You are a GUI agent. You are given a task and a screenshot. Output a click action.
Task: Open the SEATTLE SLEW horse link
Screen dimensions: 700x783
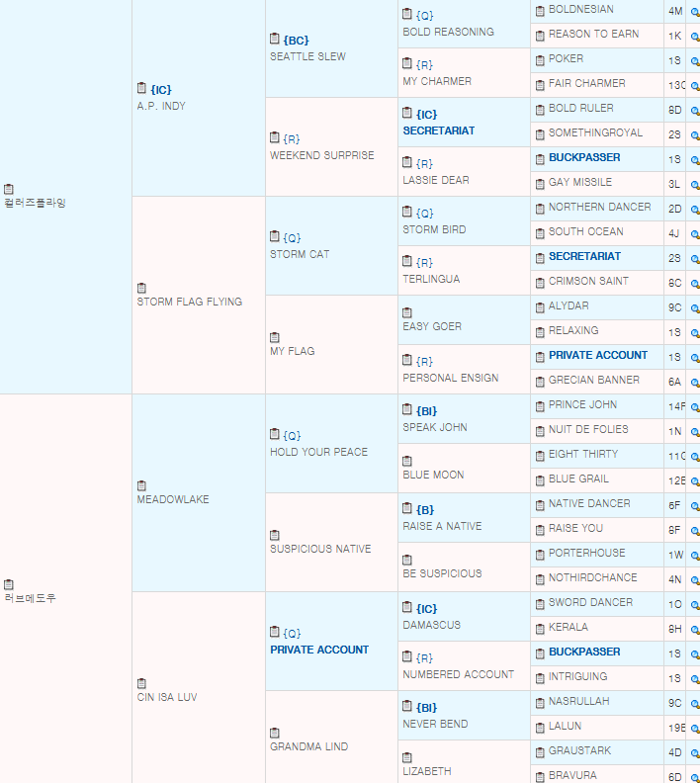pos(307,57)
